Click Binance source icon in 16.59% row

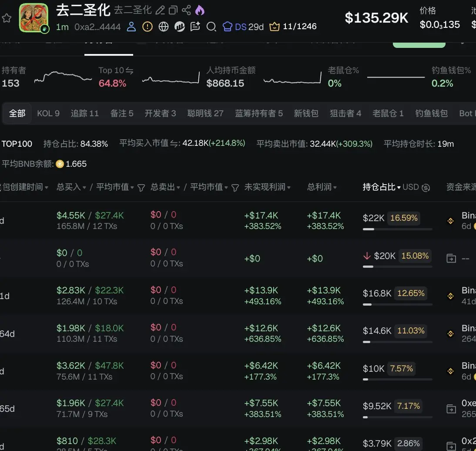coord(450,221)
